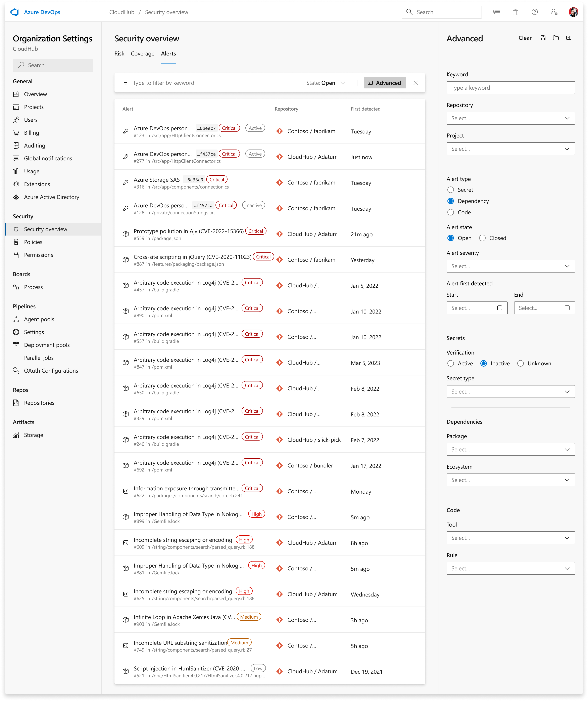Click the Keyword input field
The image size is (588, 701).
pos(511,88)
